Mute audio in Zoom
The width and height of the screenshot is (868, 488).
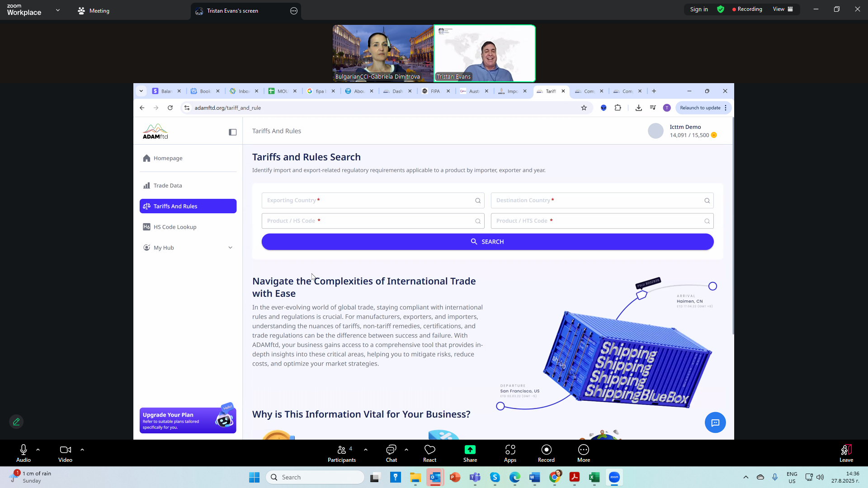click(x=24, y=453)
